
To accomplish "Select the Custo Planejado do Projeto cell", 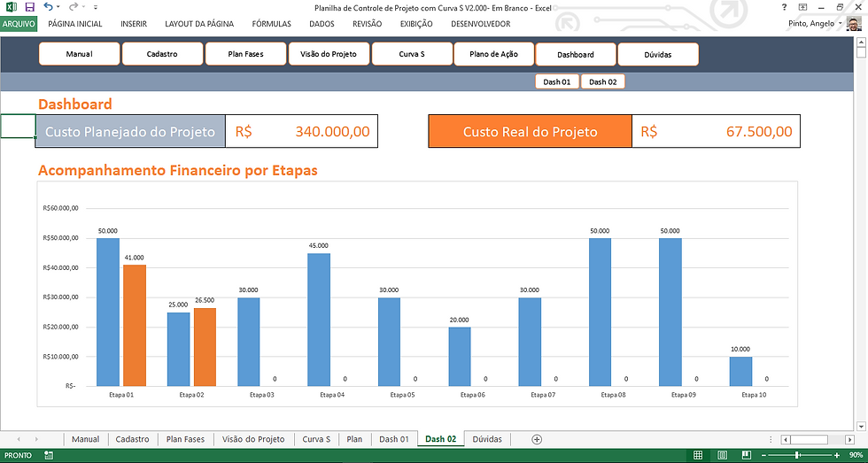I will click(x=130, y=132).
